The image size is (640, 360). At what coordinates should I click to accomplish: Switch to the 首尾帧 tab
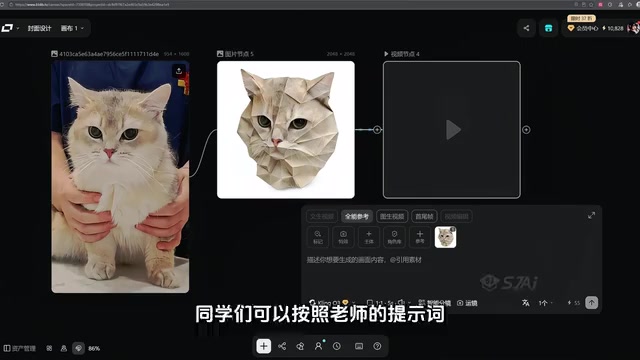[424, 216]
